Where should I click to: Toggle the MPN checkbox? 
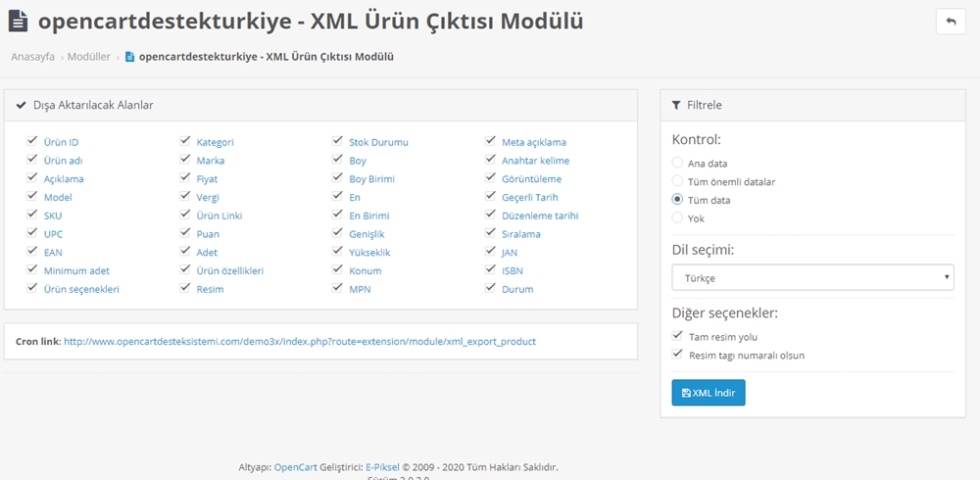click(337, 288)
